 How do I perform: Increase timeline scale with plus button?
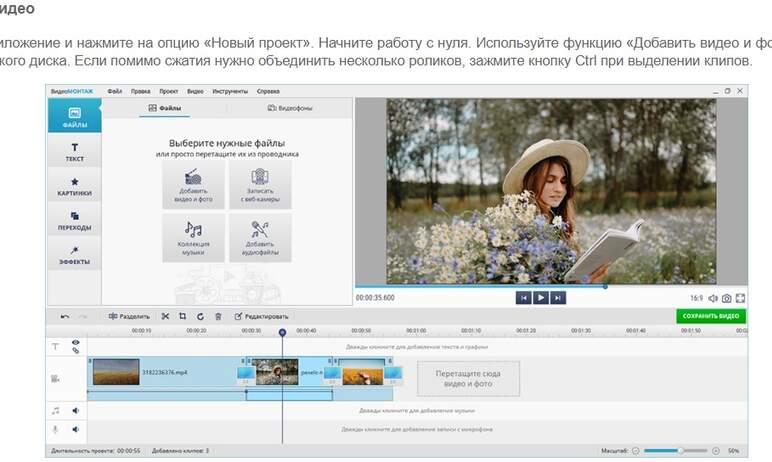click(716, 451)
